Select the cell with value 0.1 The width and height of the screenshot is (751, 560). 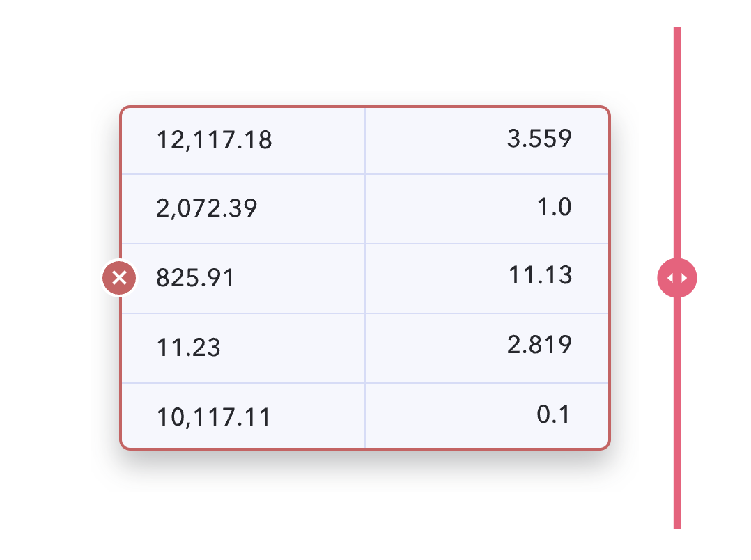point(486,415)
